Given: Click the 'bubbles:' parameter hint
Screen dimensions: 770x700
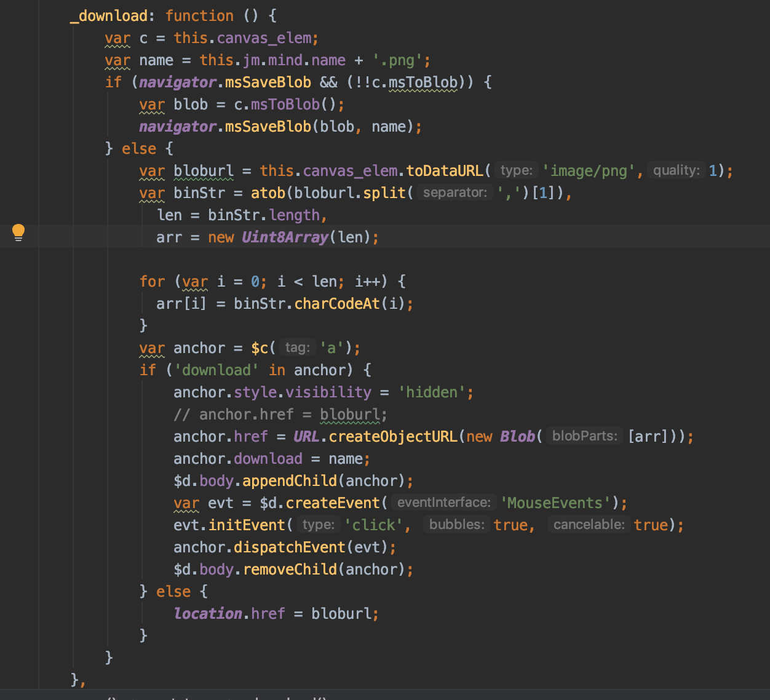Looking at the screenshot, I should (456, 525).
